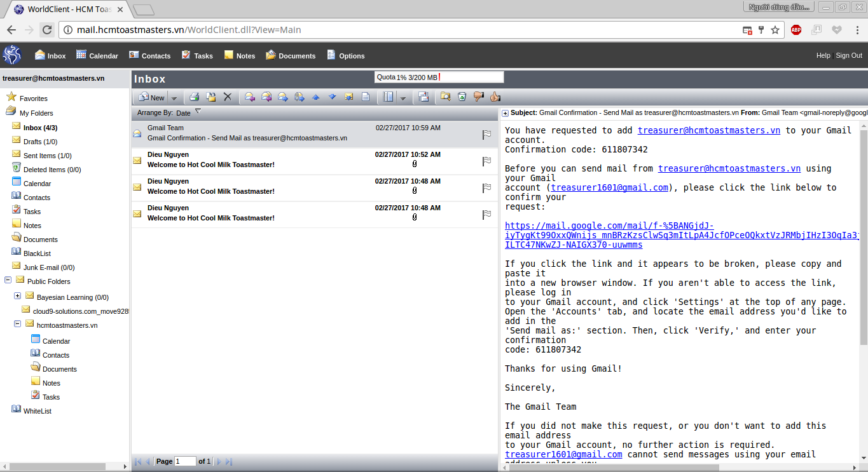The width and height of the screenshot is (868, 472).
Task: Click the Forward as attachment icon
Action: coord(300,97)
